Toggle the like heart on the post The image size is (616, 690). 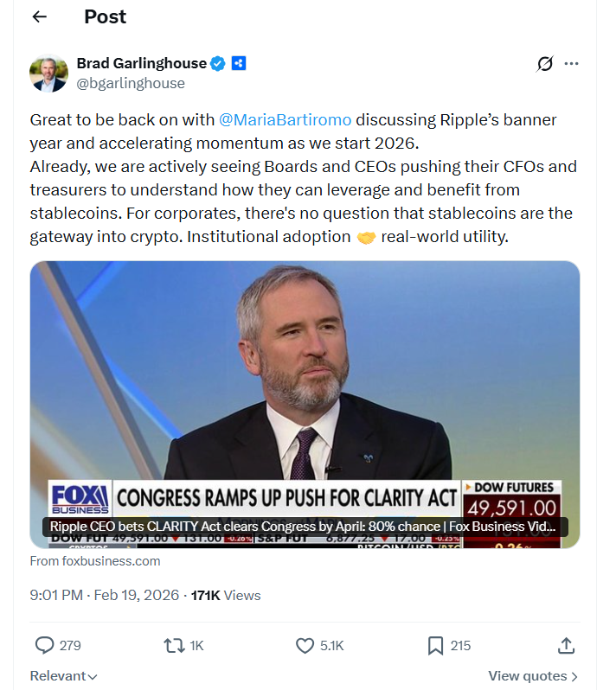[x=305, y=645]
